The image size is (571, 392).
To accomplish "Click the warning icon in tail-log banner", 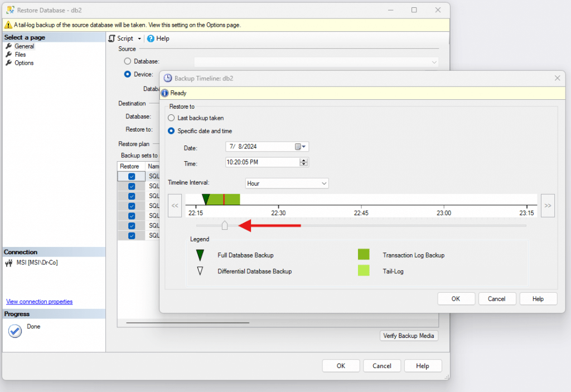I will (x=9, y=25).
